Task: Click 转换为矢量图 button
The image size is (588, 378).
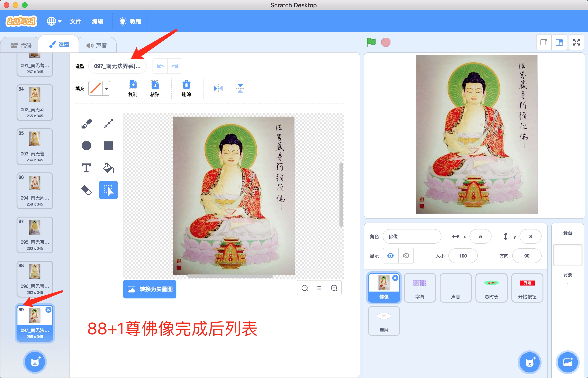Action: click(x=150, y=289)
